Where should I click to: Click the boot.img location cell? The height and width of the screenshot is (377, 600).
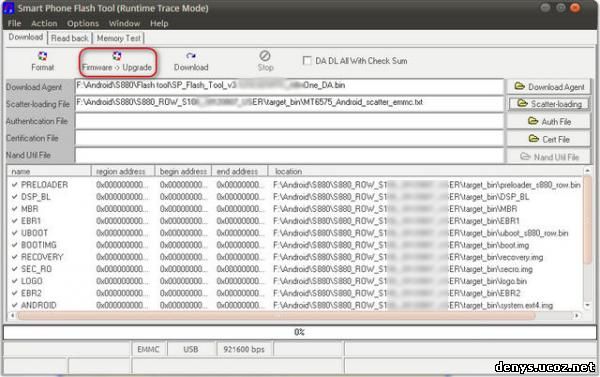click(401, 245)
